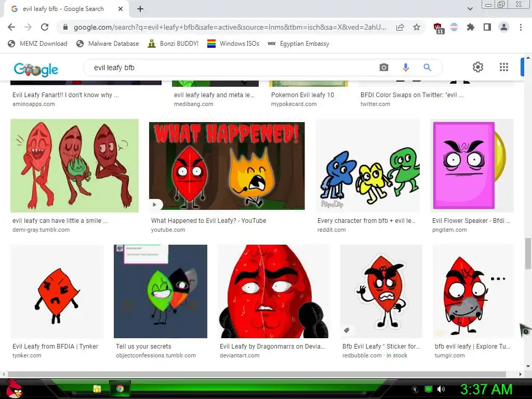This screenshot has height=399, width=532.
Task: Click the magnifier search button
Action: tap(427, 68)
